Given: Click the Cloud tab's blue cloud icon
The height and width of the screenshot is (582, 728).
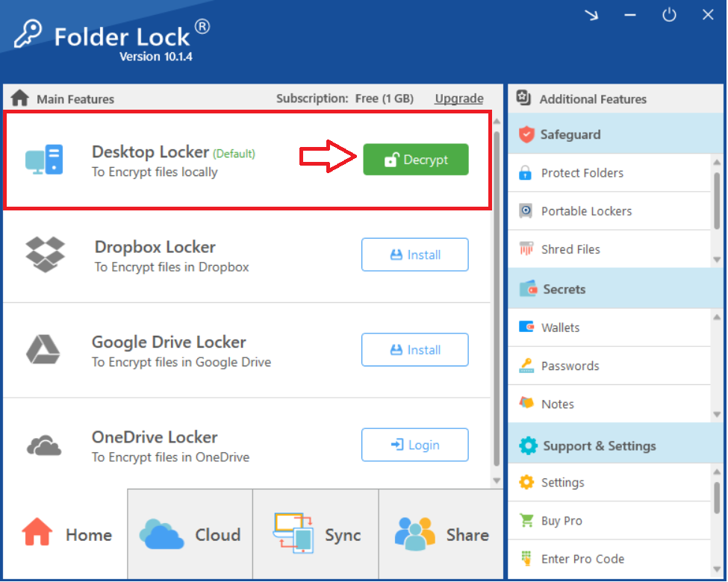Looking at the screenshot, I should click(161, 534).
